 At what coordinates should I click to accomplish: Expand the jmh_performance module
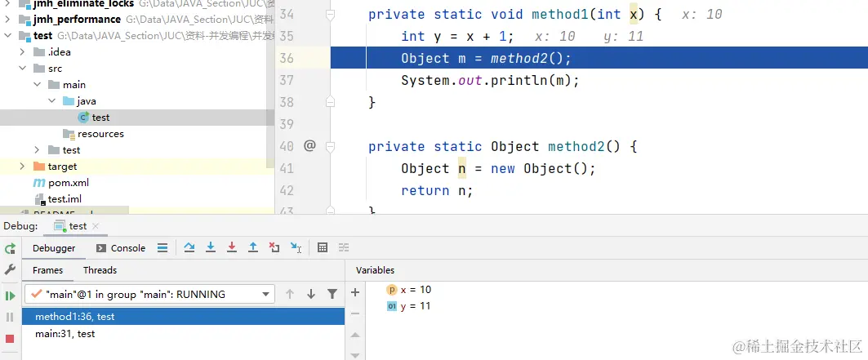[x=7, y=20]
